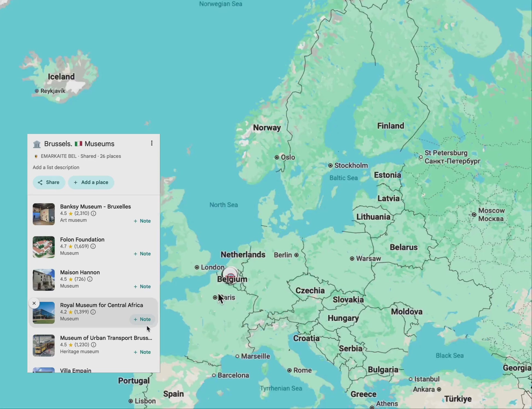This screenshot has height=409, width=532.
Task: Click the Add a list description field
Action: click(56, 167)
